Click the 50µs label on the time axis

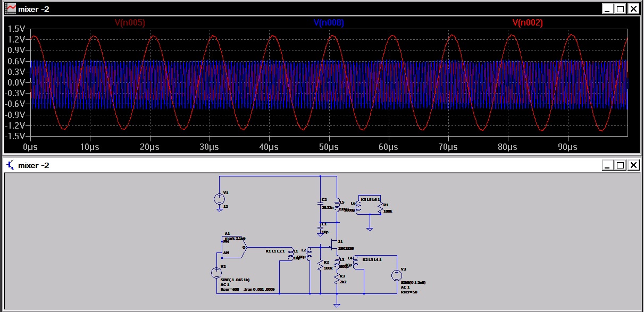click(x=328, y=147)
